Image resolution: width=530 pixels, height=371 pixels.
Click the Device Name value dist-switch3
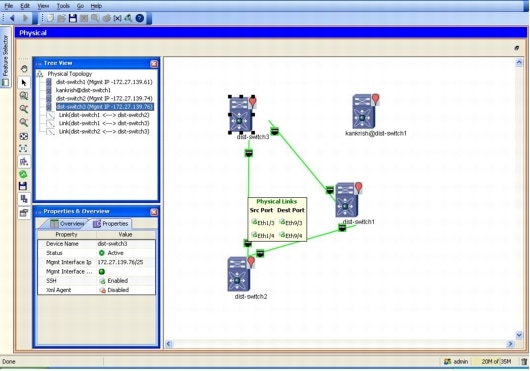[112, 244]
